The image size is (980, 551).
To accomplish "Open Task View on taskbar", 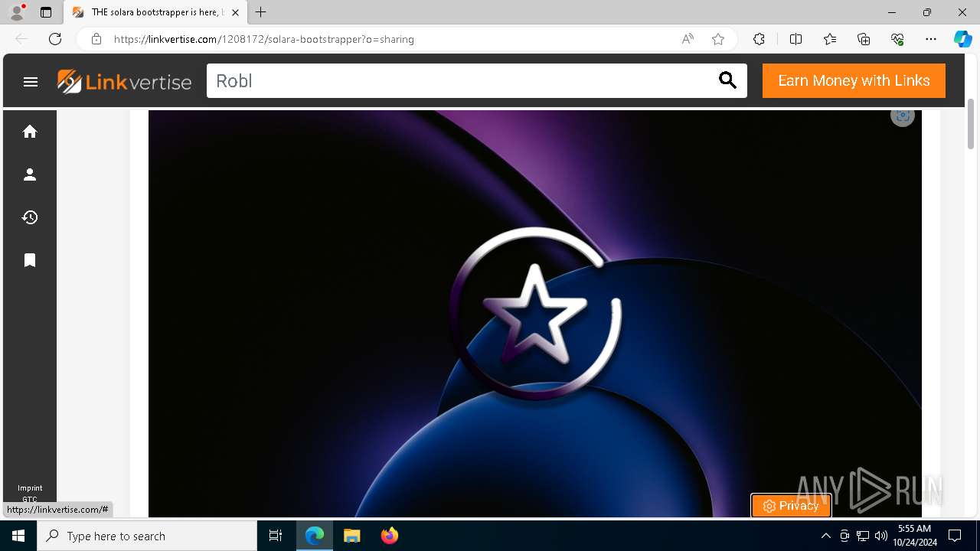I will click(x=276, y=536).
